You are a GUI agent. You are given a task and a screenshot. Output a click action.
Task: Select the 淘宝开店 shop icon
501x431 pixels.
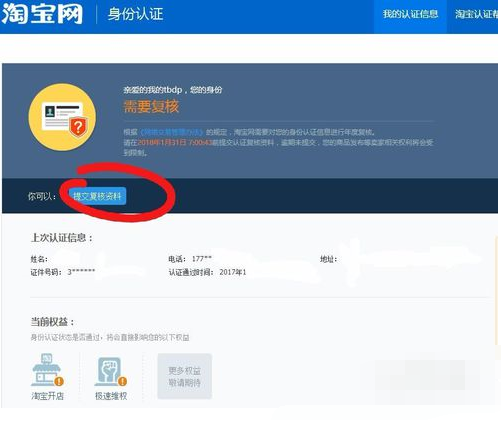pos(47,370)
